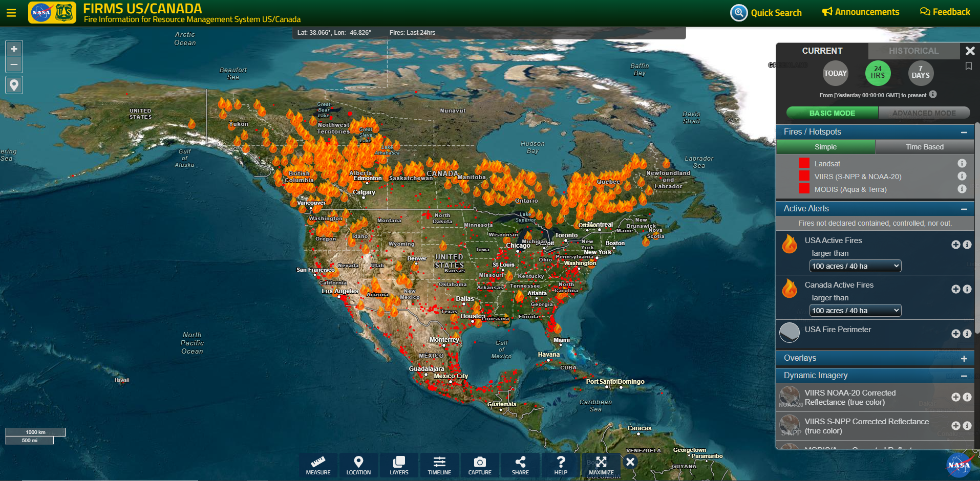This screenshot has height=481, width=980.
Task: Select the Simple hotspot tab
Action: [x=825, y=147]
